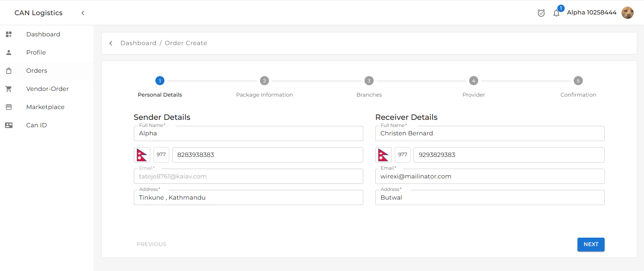Select receiver's Nepal flag country picker

coord(383,155)
